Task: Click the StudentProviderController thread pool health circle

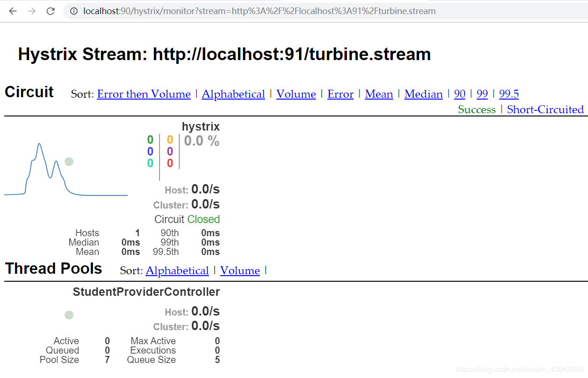Action: tap(69, 315)
